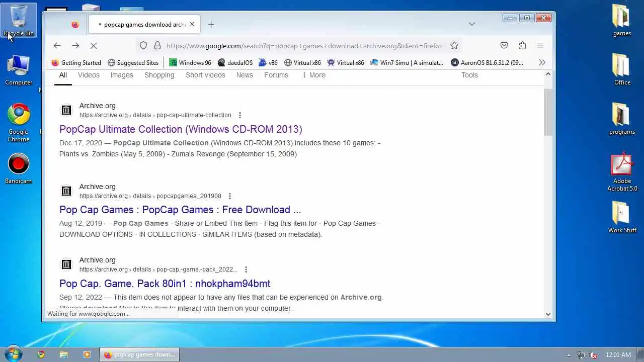The image size is (644, 362).
Task: Expand the More search filters menu
Action: click(x=313, y=75)
